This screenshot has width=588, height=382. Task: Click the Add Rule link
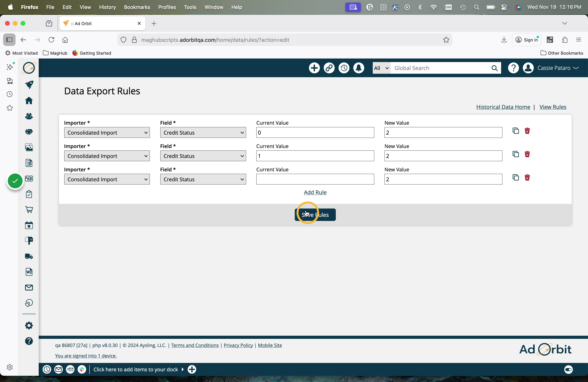click(x=315, y=192)
